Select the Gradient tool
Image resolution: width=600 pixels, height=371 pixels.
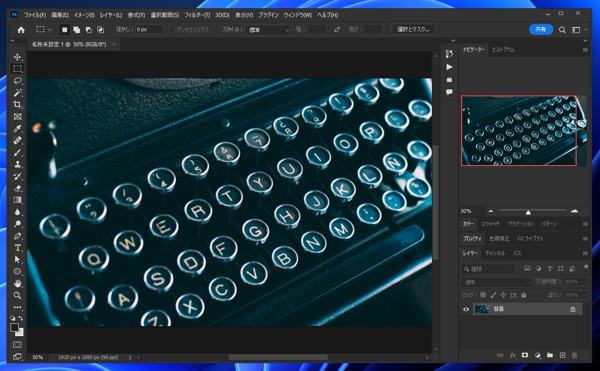(18, 200)
